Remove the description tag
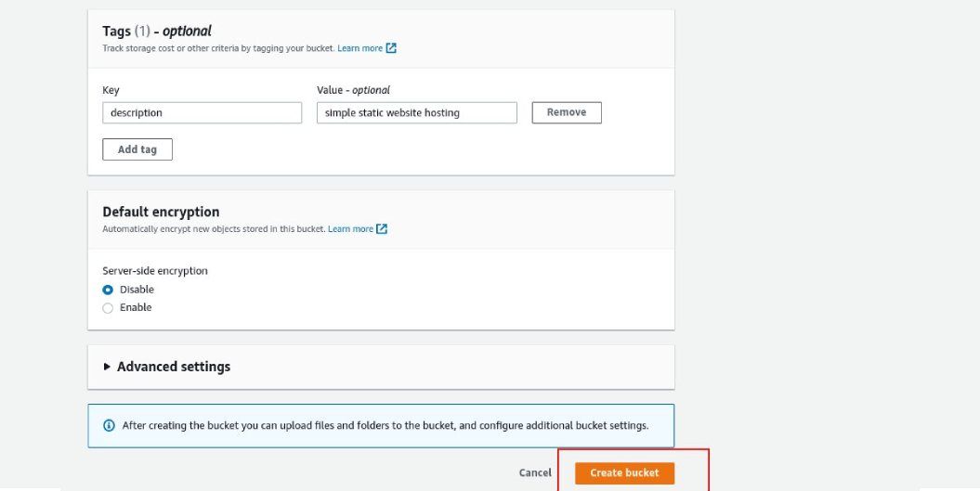Image resolution: width=980 pixels, height=491 pixels. 566,112
